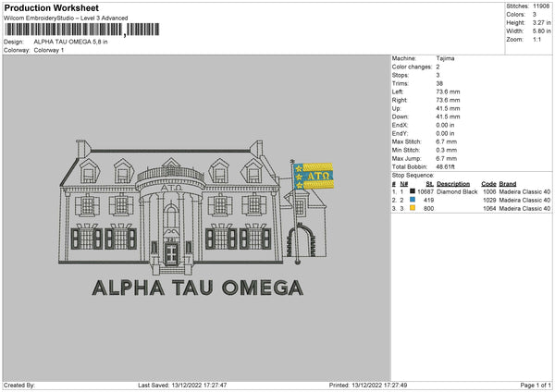Click the embroidered ATΩ flag in the design
The height and width of the screenshot is (392, 555).
(x=314, y=176)
